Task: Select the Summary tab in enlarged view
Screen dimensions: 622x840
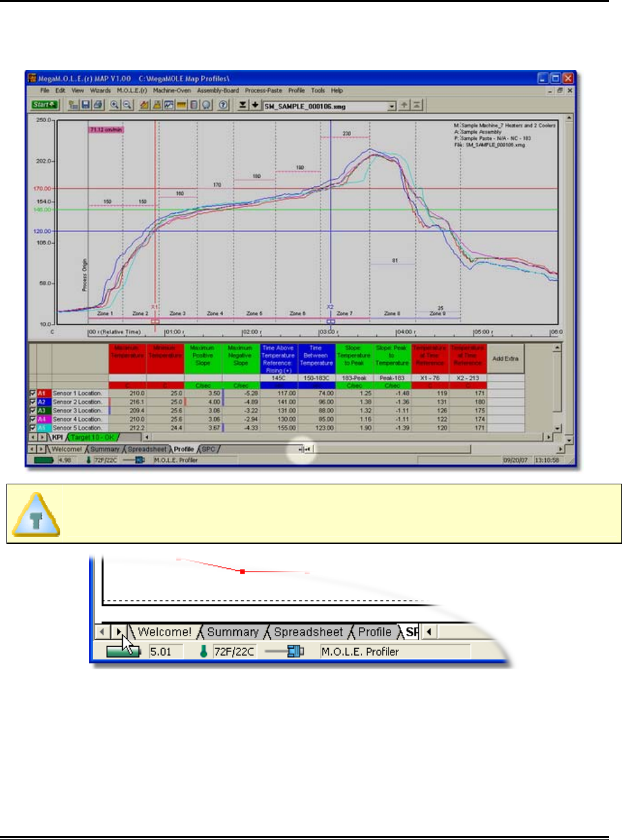Action: click(233, 632)
